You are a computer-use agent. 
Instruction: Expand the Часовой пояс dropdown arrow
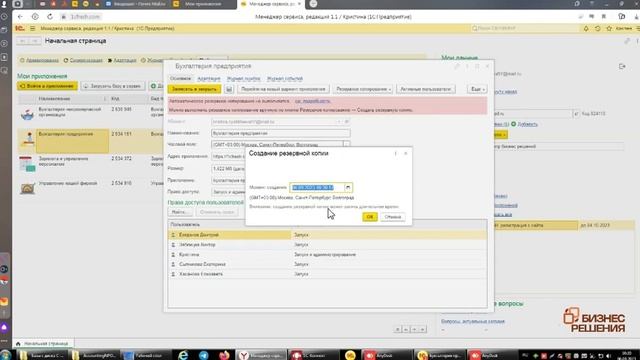click(x=347, y=144)
